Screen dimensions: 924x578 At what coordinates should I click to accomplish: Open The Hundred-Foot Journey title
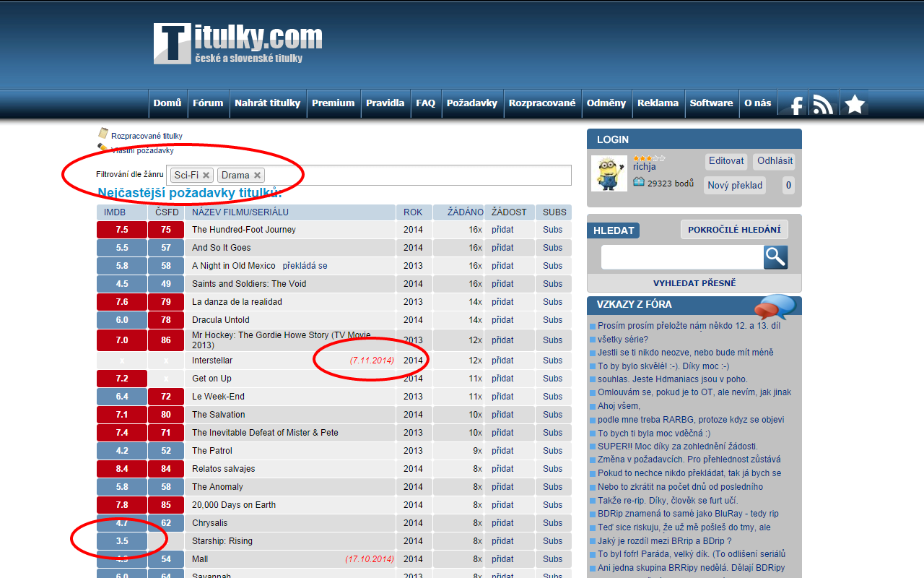244,230
